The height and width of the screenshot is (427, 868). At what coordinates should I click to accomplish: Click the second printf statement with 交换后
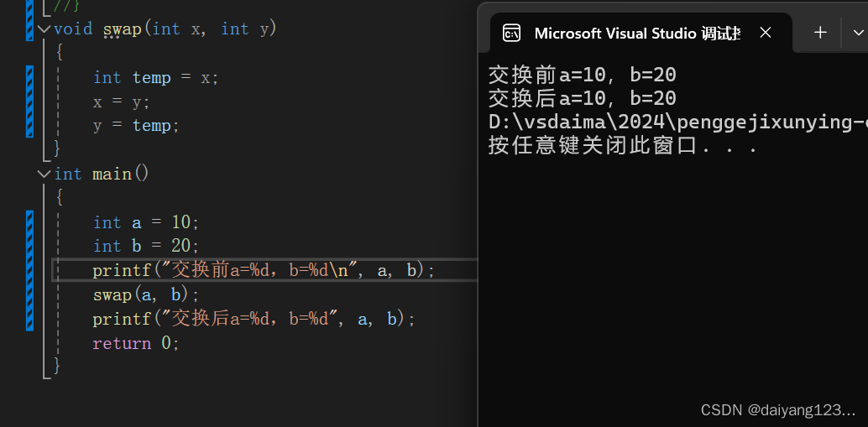254,320
